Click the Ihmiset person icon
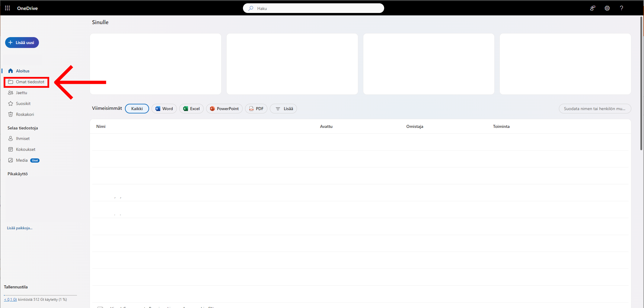644x308 pixels. pos(11,138)
